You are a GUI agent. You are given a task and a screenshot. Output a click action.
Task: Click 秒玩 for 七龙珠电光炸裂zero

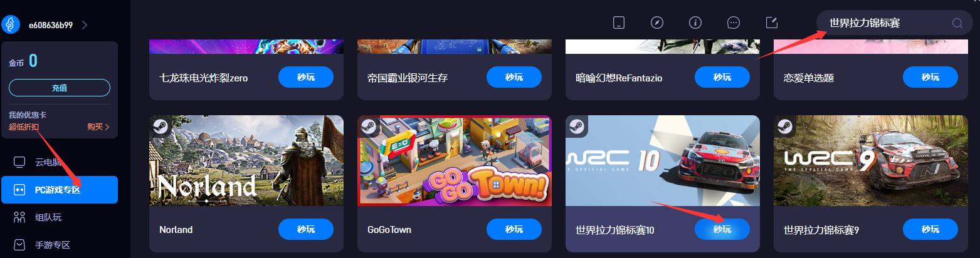[x=306, y=78]
